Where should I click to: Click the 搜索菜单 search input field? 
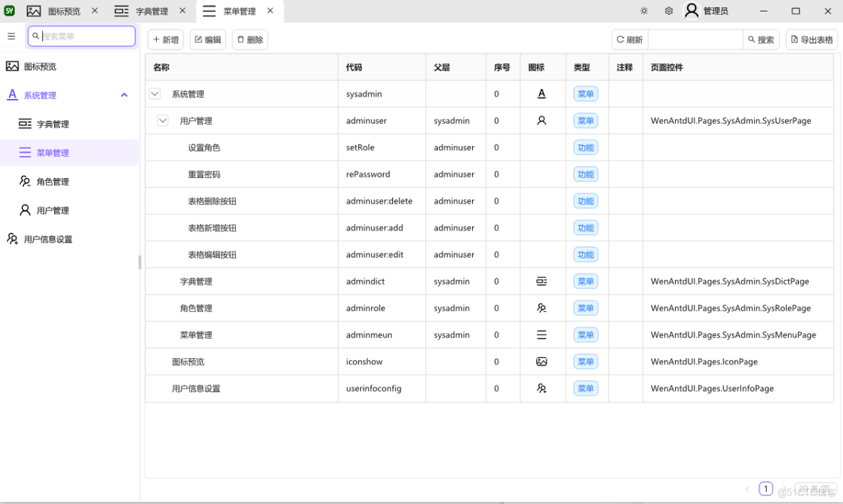[81, 36]
